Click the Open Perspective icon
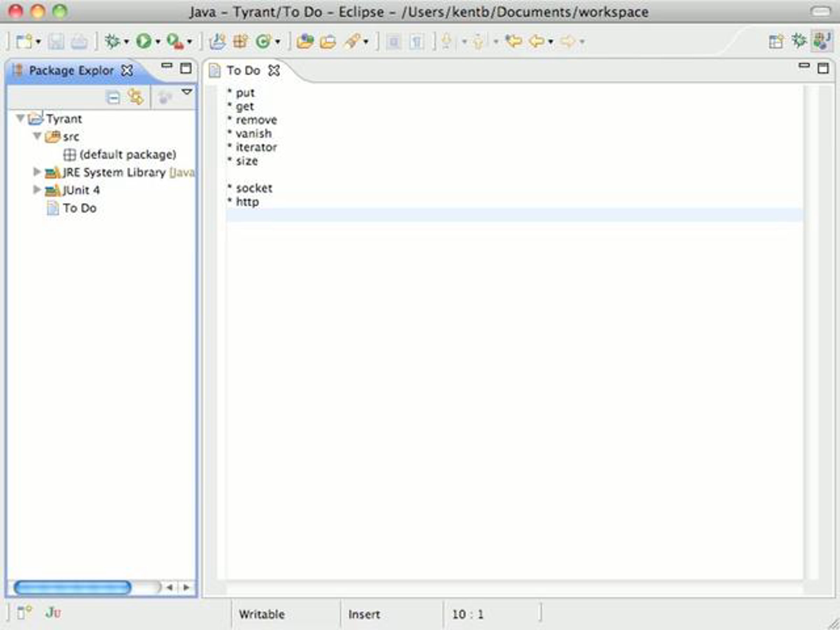 pyautogui.click(x=776, y=41)
